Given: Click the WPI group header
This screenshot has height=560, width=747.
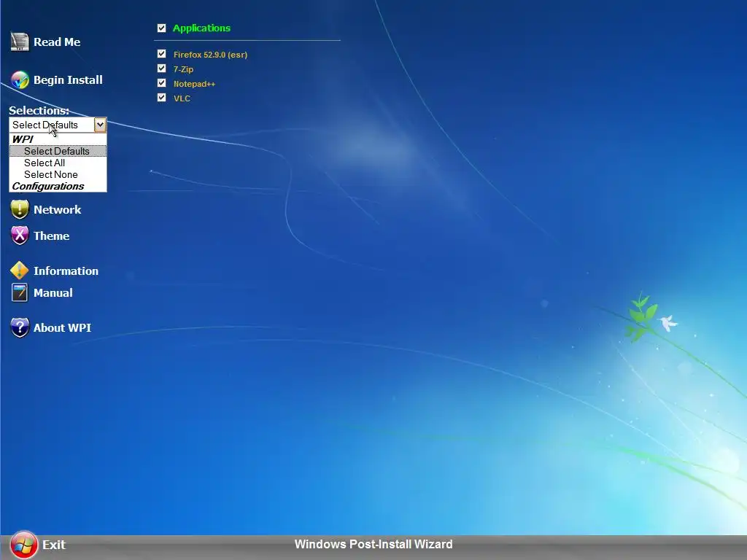Looking at the screenshot, I should pos(58,139).
